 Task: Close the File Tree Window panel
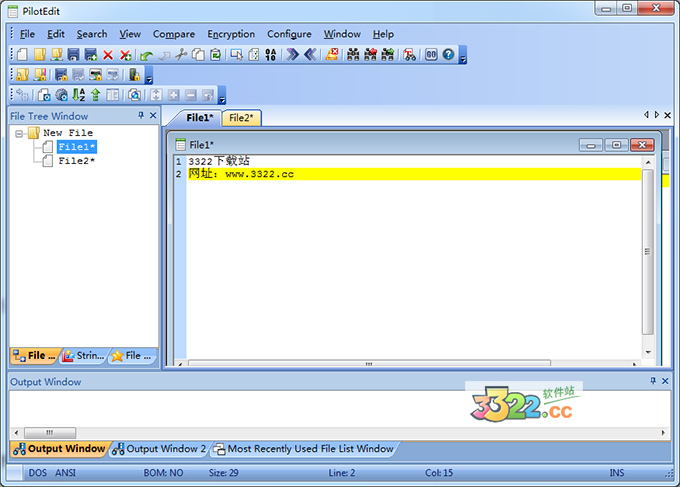[x=153, y=115]
